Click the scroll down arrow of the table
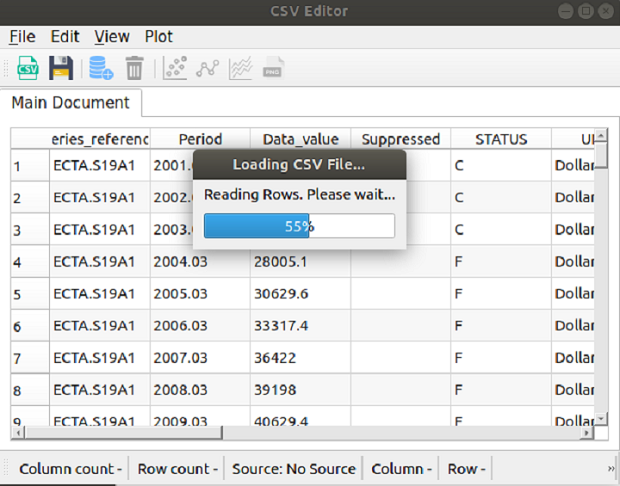 click(x=601, y=419)
